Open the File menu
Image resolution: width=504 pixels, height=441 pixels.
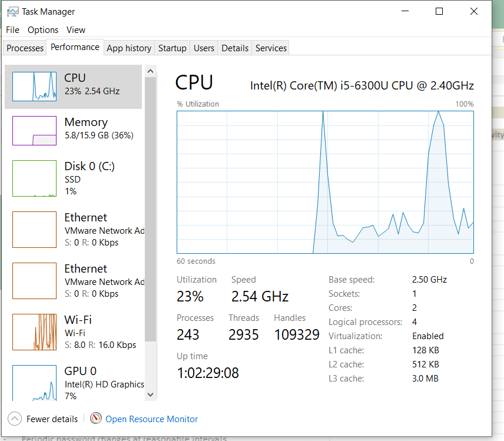(12, 29)
